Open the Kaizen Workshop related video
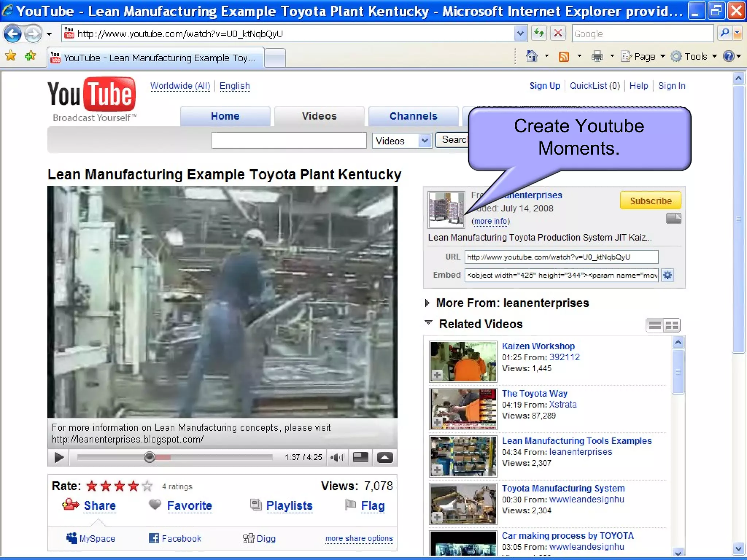Image resolution: width=747 pixels, height=560 pixels. (x=538, y=346)
